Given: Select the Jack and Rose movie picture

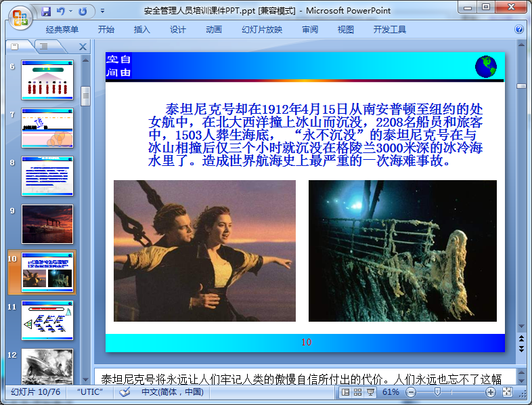Looking at the screenshot, I should 204,251.
